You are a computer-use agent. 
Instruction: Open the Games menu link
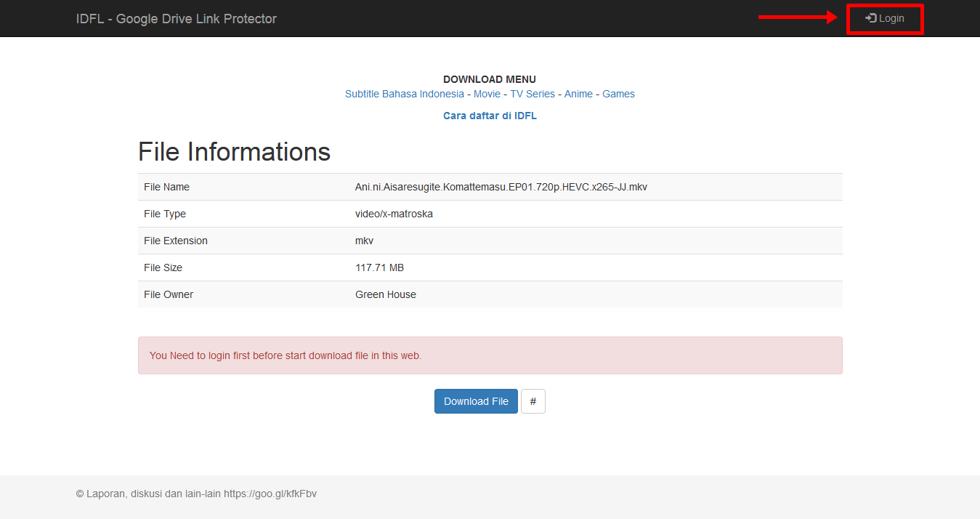pyautogui.click(x=618, y=94)
